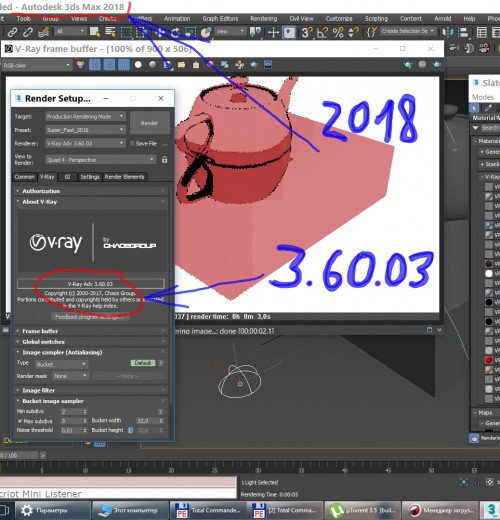Click the Bind to Space Warp icon
Screen dimensions: 500x520
43,32
